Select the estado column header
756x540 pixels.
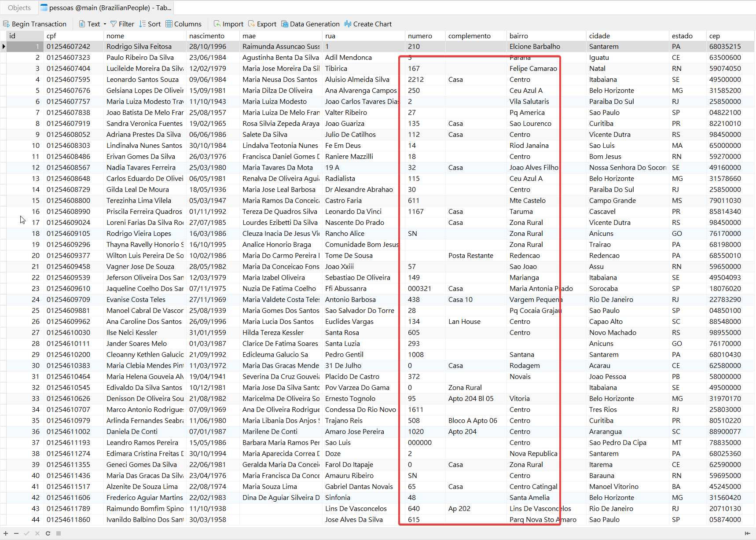[688, 36]
